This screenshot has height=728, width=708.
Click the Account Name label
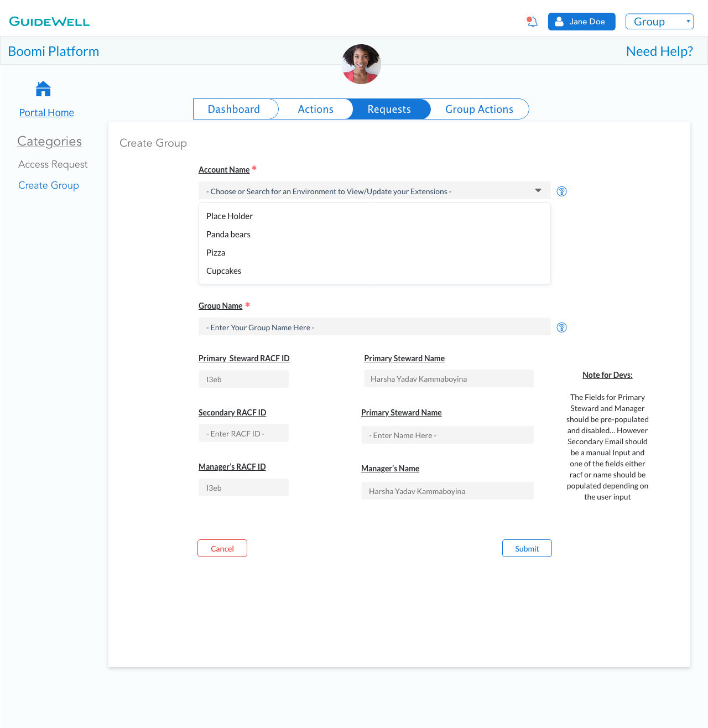click(x=224, y=170)
